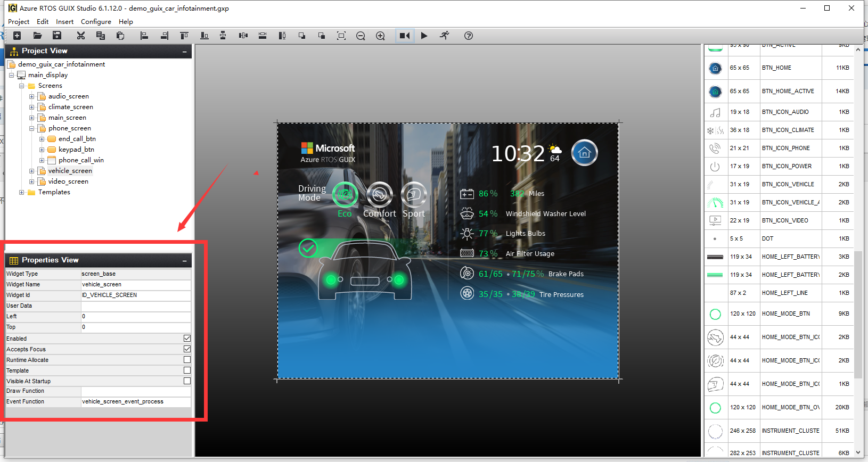Screen dimensions: 868x462
Task: Open the Insert menu
Action: pyautogui.click(x=65, y=22)
